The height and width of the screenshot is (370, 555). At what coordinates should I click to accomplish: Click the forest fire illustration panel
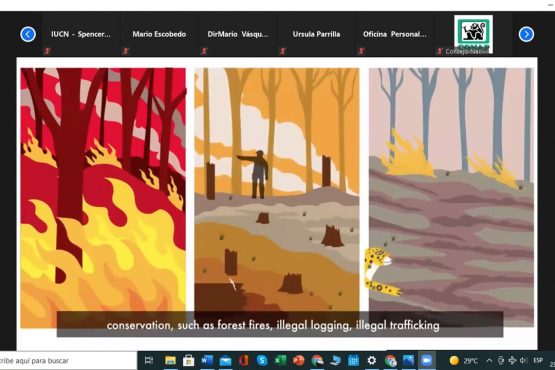(103, 198)
